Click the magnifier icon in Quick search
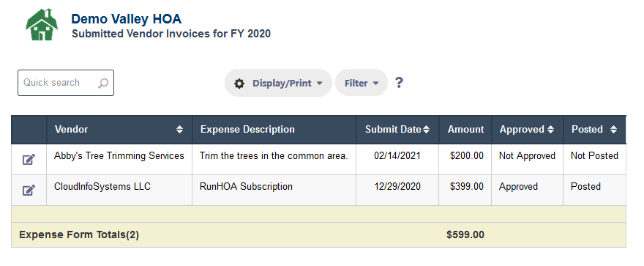 tap(103, 83)
